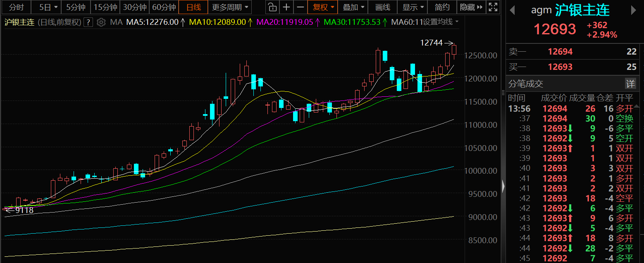Zoom in chart with plus icon

pyautogui.click(x=286, y=7)
